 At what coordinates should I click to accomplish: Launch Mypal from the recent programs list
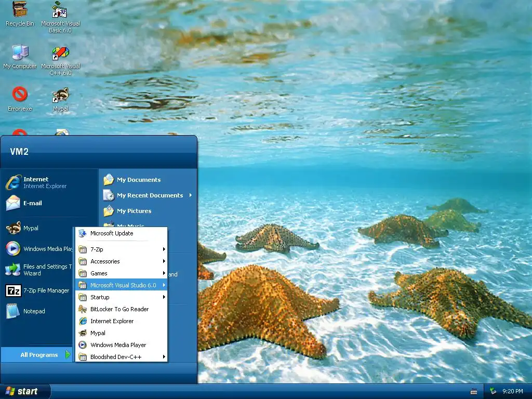point(22,228)
